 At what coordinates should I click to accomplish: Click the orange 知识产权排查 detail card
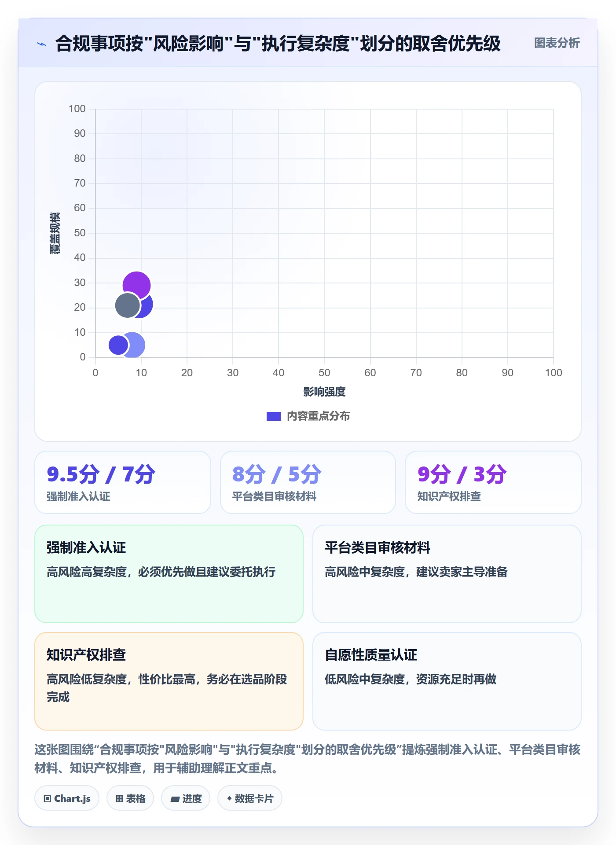(x=169, y=681)
